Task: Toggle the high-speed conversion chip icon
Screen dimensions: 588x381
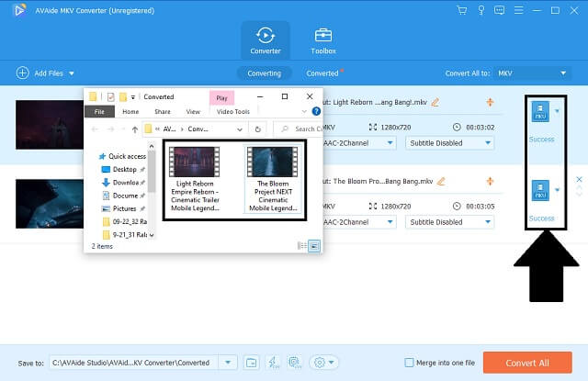Action: (x=295, y=363)
